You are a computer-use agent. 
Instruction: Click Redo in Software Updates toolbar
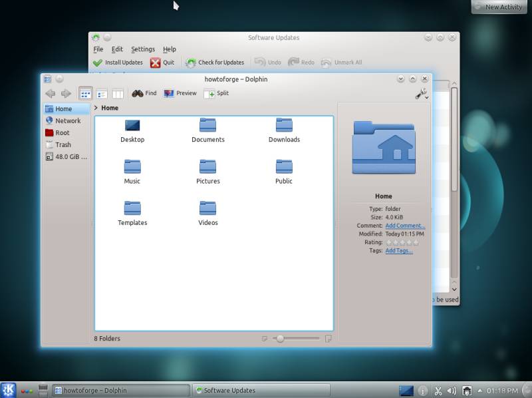click(301, 63)
